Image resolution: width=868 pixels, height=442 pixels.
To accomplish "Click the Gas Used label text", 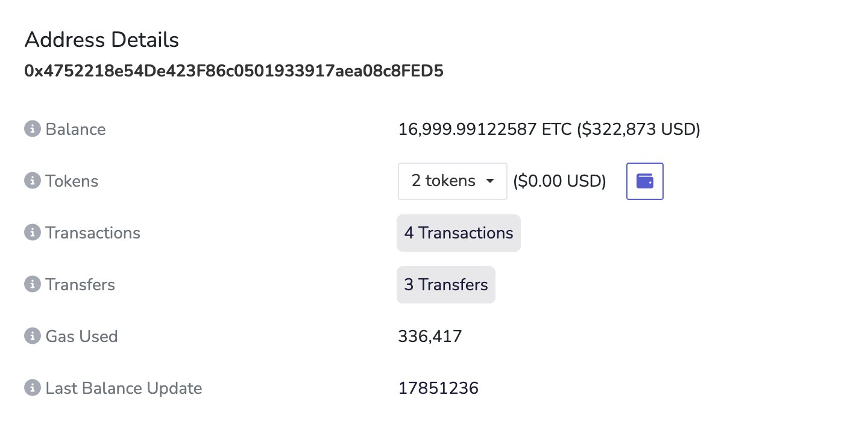I will tap(81, 336).
